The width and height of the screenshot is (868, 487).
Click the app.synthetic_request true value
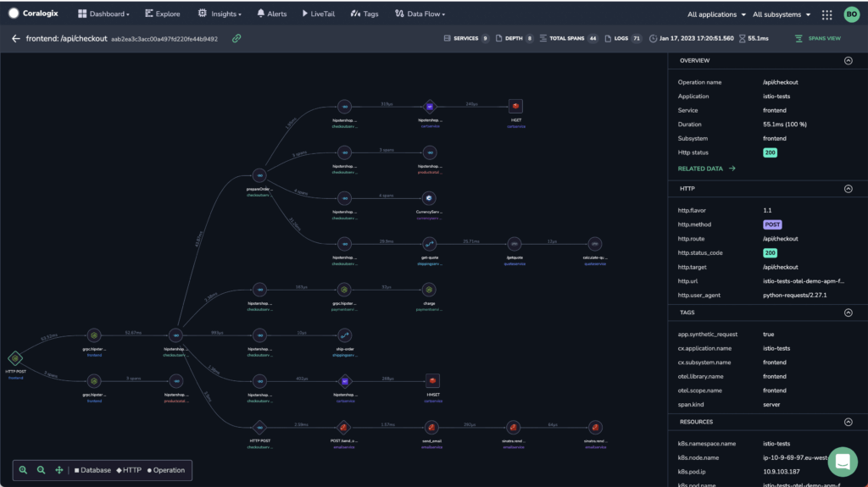(768, 335)
